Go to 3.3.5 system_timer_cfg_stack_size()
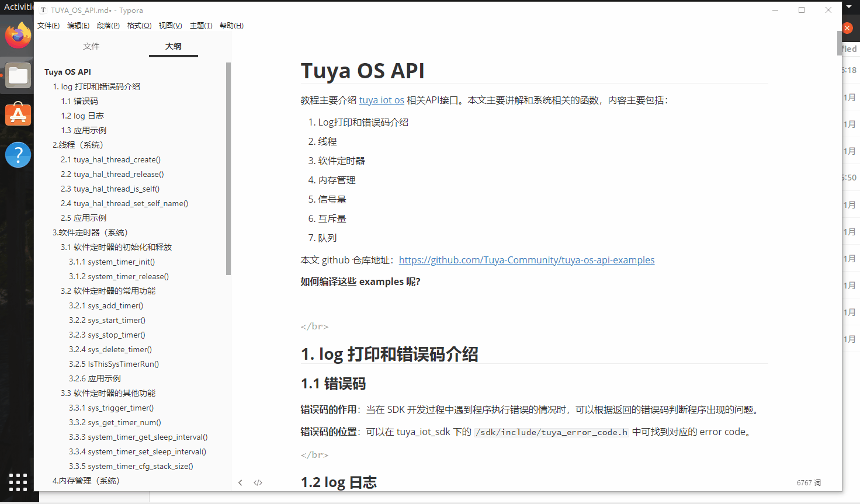This screenshot has width=860, height=504. [x=131, y=466]
